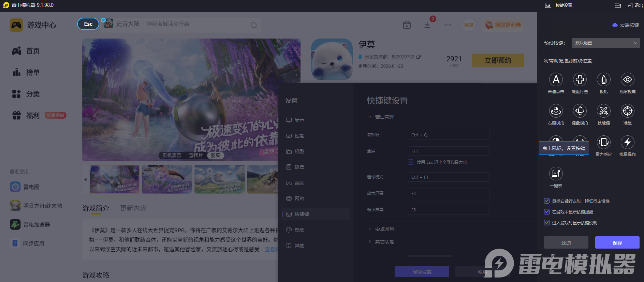Select the 观察视角 eye icon
The height and width of the screenshot is (282, 644).
(x=628, y=79)
